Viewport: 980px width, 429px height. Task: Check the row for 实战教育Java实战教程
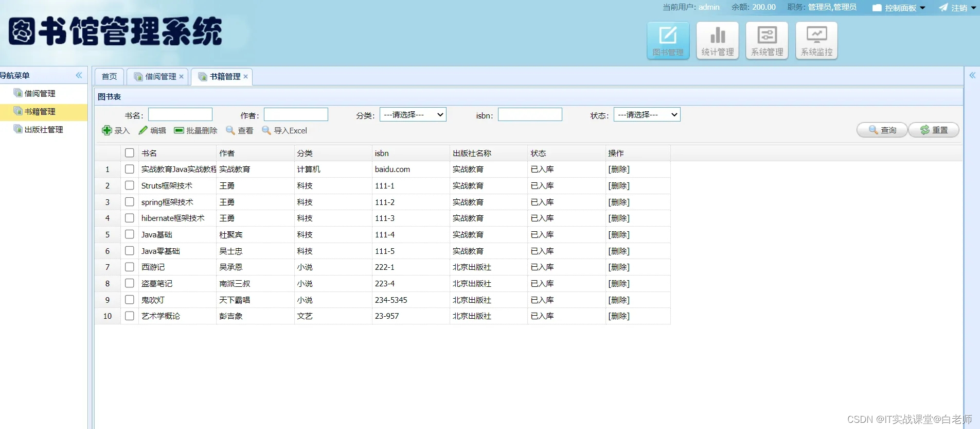(130, 169)
